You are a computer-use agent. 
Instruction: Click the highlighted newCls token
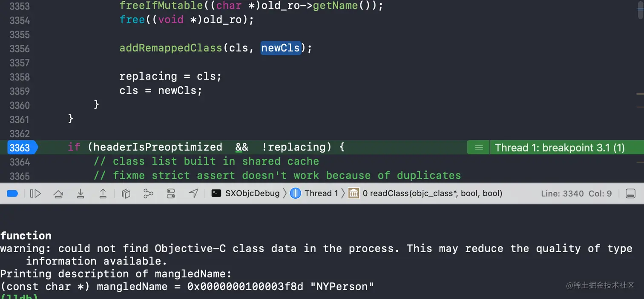281,48
